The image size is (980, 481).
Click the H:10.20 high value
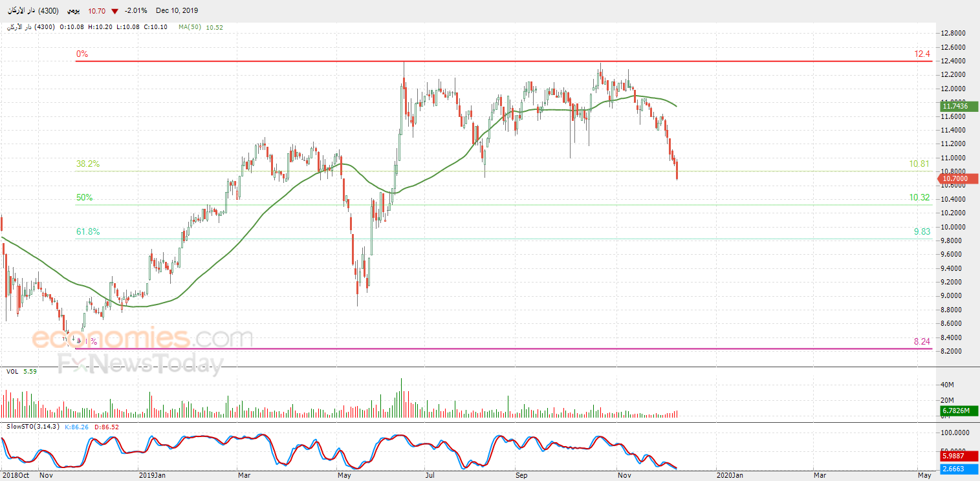100,27
